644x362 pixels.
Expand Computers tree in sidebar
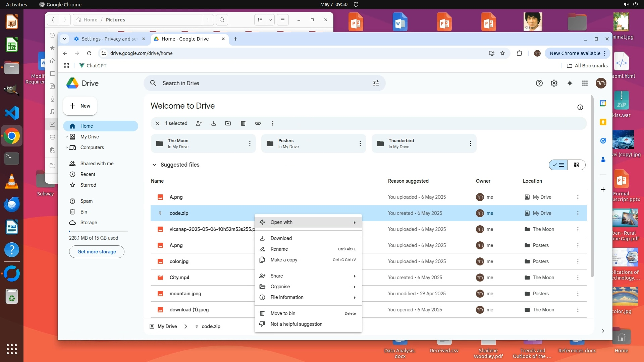pyautogui.click(x=67, y=147)
